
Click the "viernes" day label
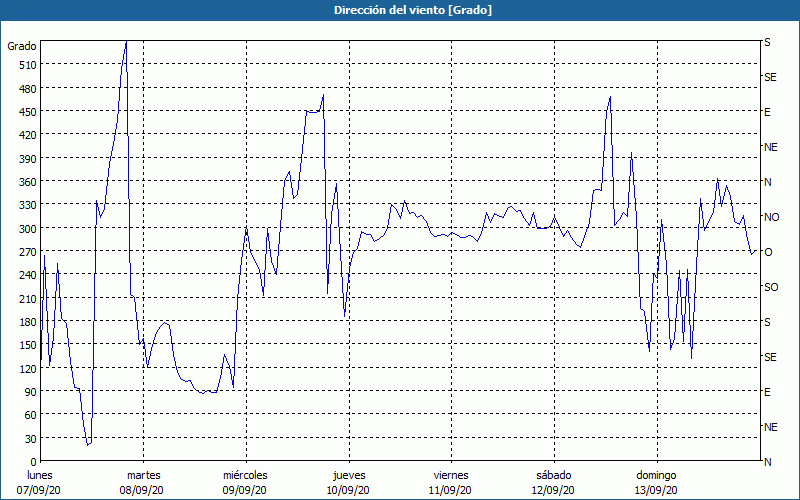click(451, 476)
